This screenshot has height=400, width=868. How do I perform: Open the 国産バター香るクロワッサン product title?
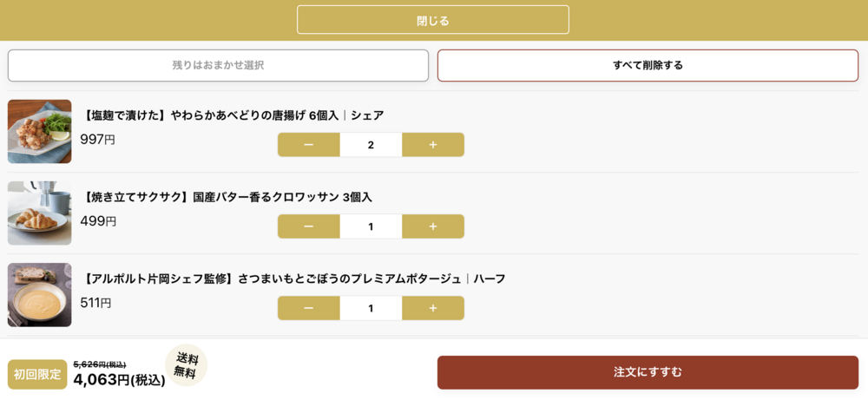coord(227,197)
